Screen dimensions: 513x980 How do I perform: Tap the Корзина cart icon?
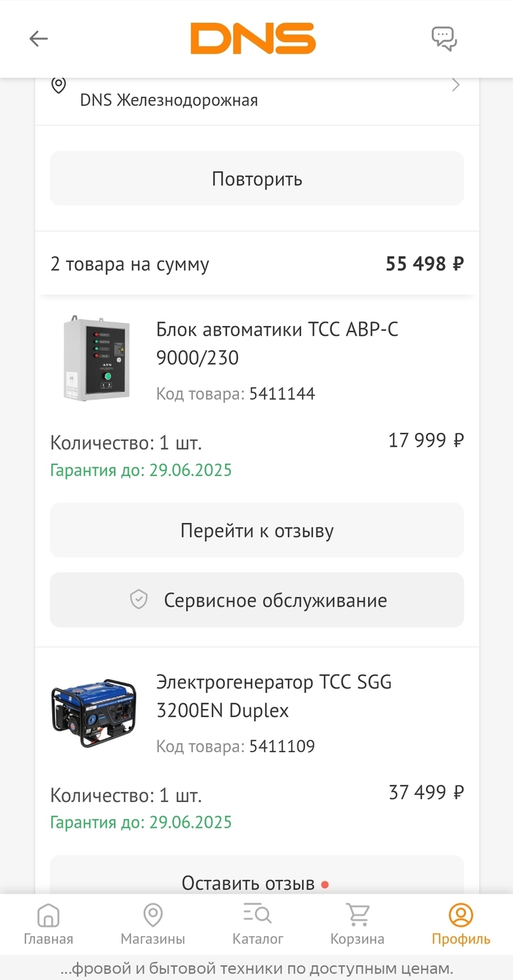click(x=358, y=914)
